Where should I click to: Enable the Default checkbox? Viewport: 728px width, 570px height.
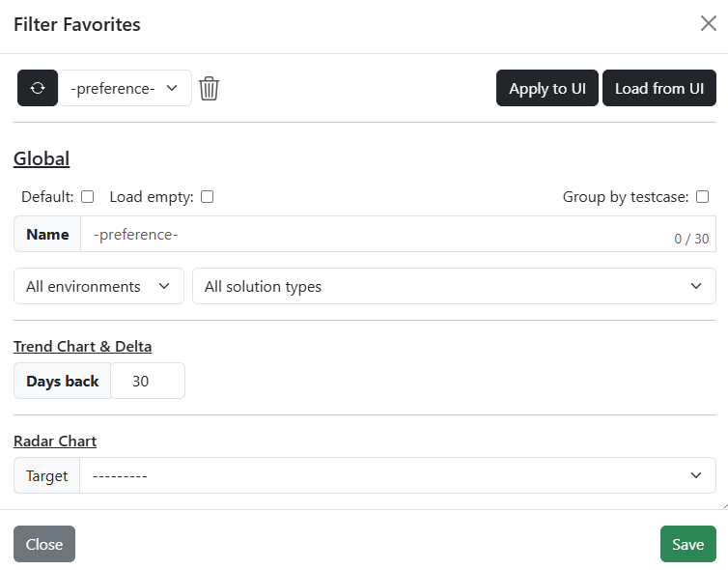tap(88, 197)
